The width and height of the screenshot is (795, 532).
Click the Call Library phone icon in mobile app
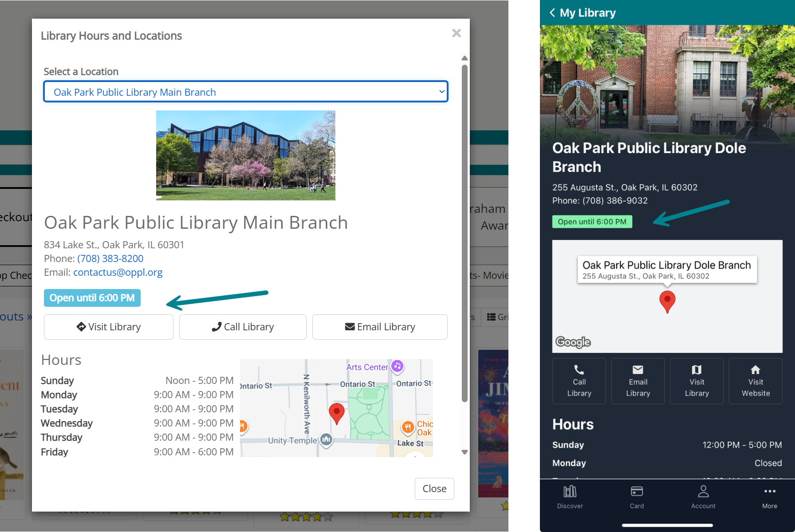point(579,370)
